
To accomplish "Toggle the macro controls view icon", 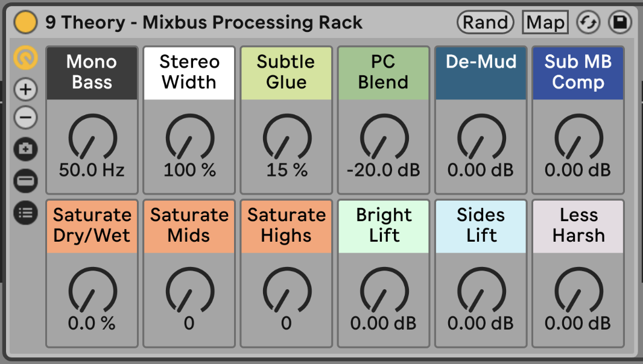I will tap(25, 58).
